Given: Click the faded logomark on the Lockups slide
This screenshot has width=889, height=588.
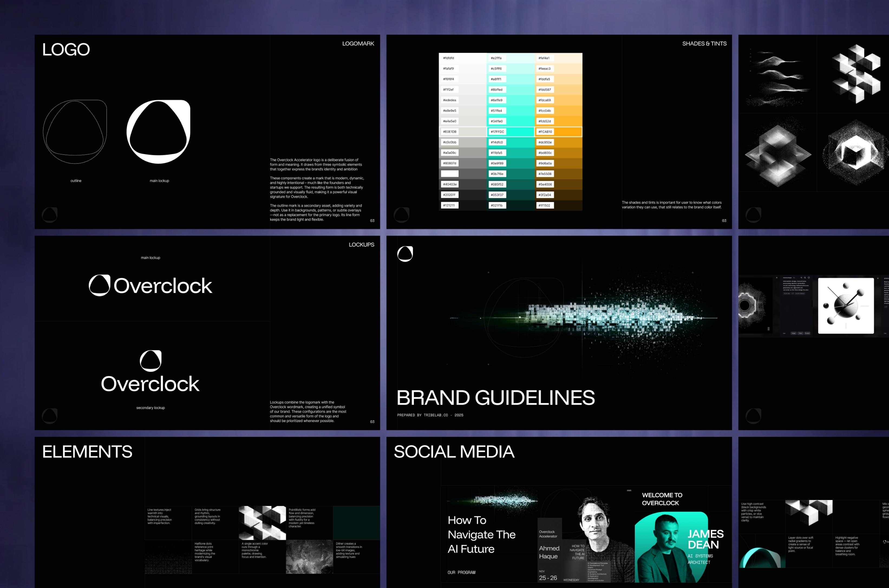Looking at the screenshot, I should tap(50, 416).
